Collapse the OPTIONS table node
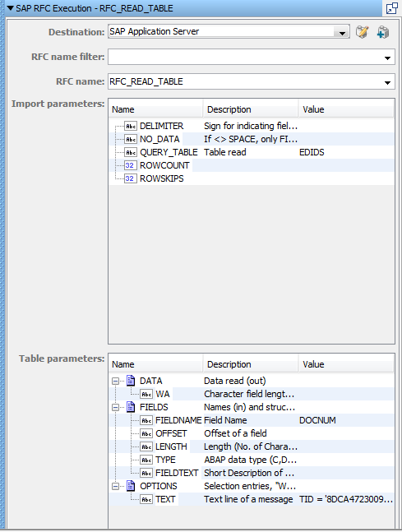 [x=115, y=487]
